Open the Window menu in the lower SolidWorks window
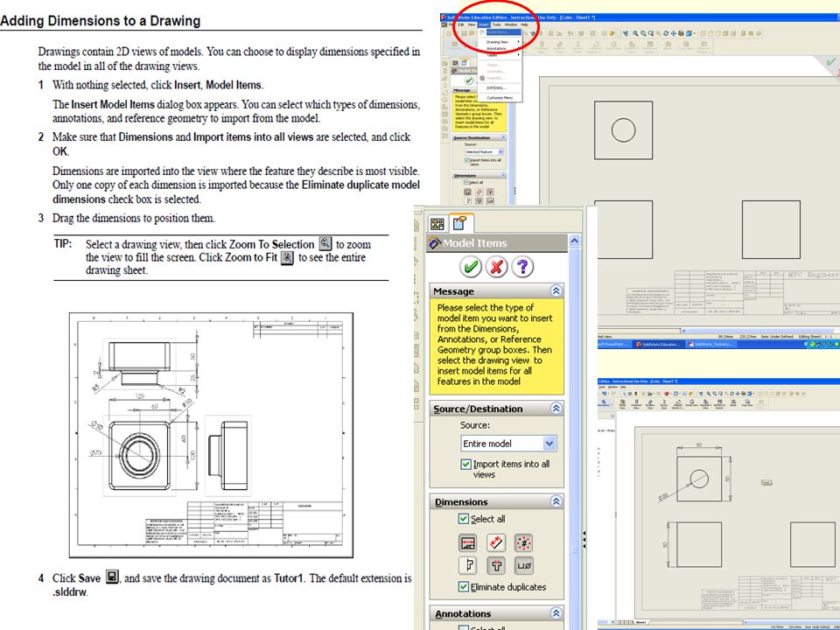840x630 pixels. point(612,387)
